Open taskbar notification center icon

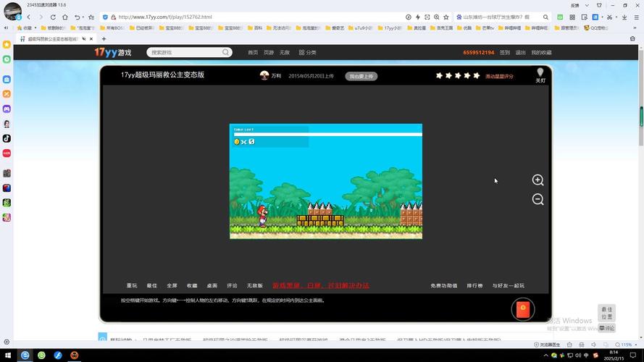(633, 355)
